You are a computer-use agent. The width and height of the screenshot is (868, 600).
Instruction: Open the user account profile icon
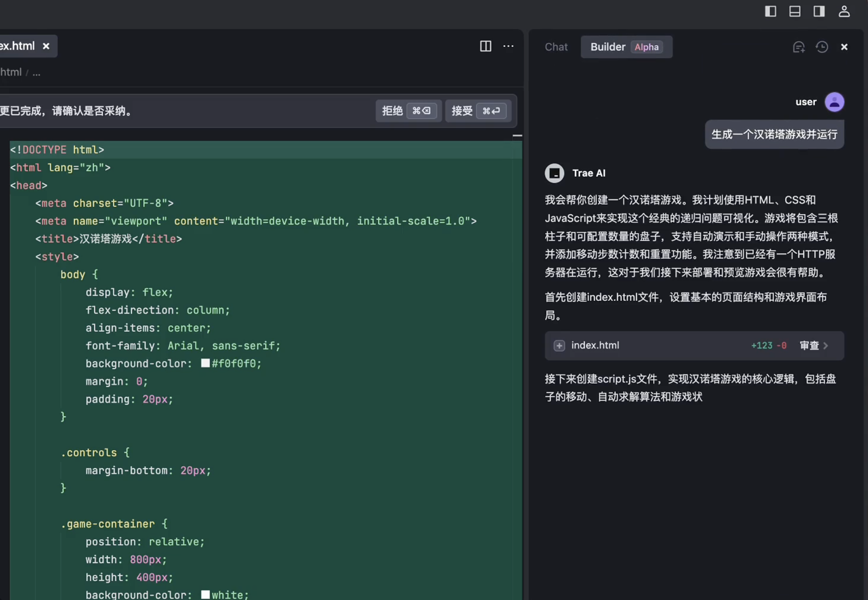[844, 11]
